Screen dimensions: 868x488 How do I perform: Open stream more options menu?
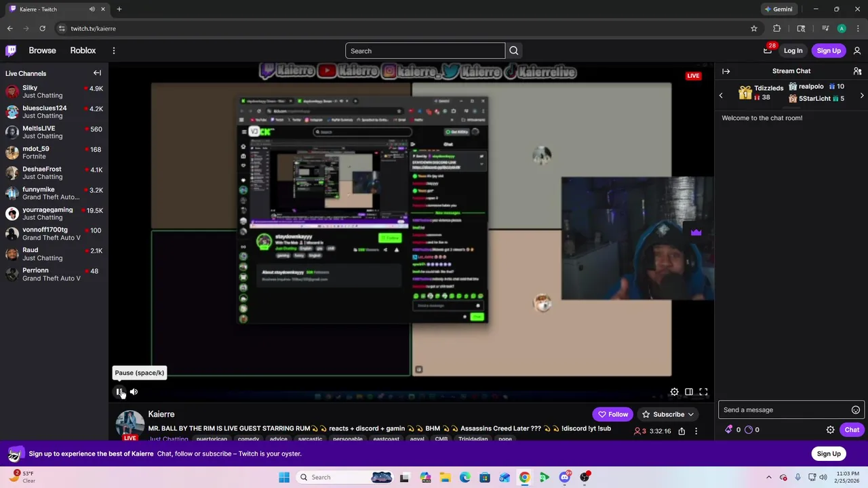coord(696,431)
